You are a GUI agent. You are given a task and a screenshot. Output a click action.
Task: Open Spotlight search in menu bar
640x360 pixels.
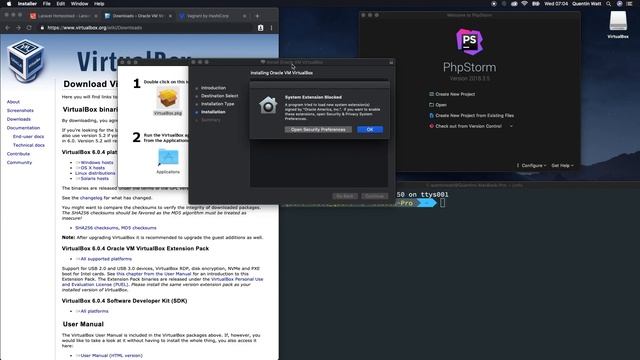click(609, 4)
